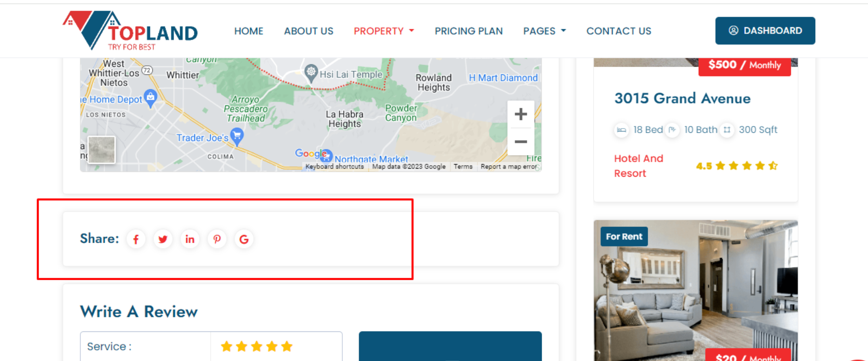Click the Twitter share icon
This screenshot has height=361, width=868.
[x=163, y=239]
